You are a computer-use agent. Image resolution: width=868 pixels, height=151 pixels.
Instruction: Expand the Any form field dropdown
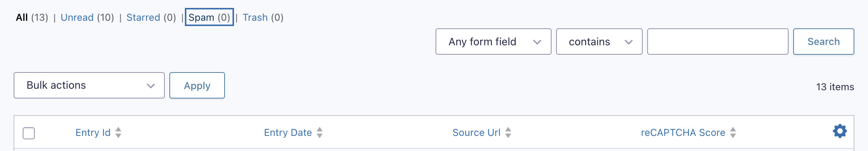[x=493, y=42]
